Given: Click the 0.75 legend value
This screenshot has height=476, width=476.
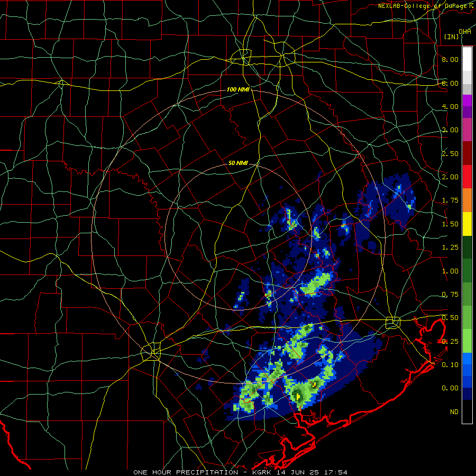Looking at the screenshot, I should (450, 295).
